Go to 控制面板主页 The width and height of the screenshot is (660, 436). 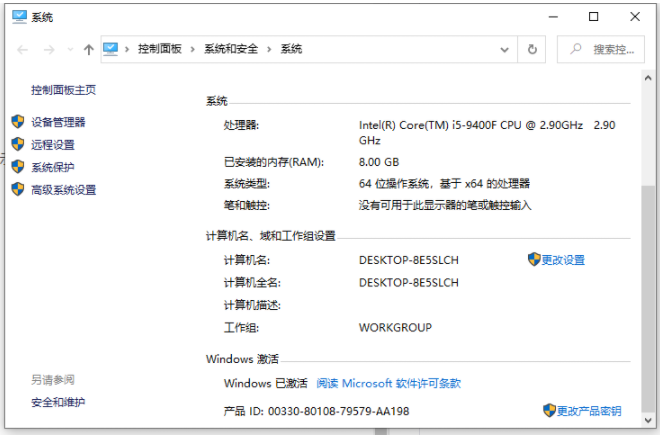[63, 90]
